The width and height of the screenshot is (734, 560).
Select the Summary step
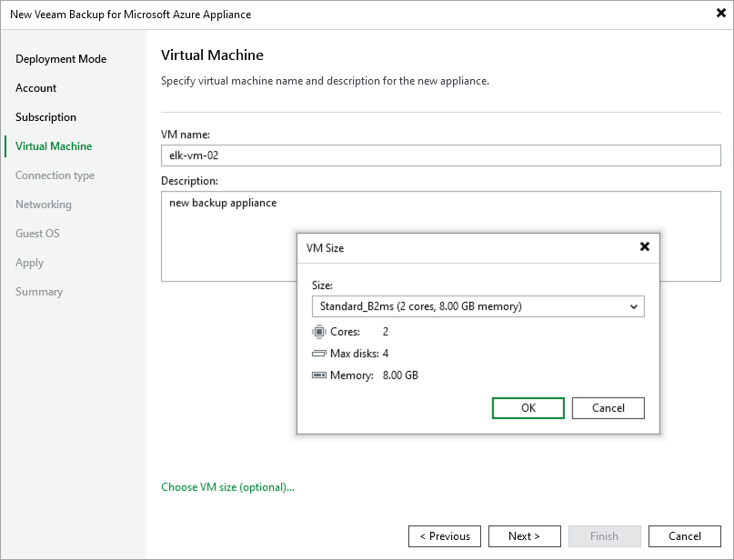pos(39,292)
